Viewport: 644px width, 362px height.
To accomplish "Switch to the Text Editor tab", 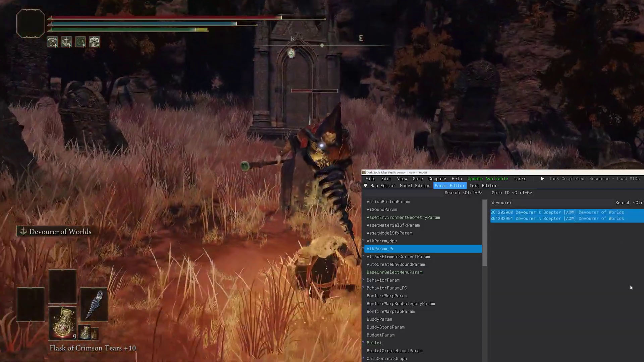I will point(483,186).
